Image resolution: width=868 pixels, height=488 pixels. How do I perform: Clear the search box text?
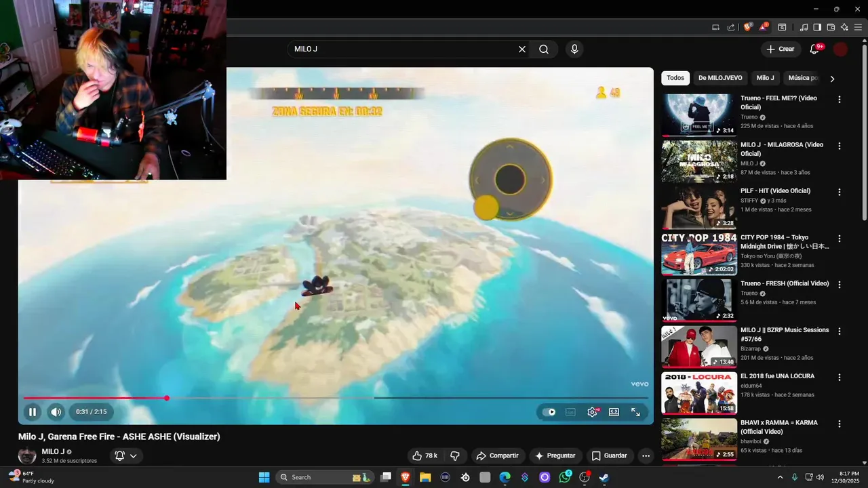pos(522,49)
